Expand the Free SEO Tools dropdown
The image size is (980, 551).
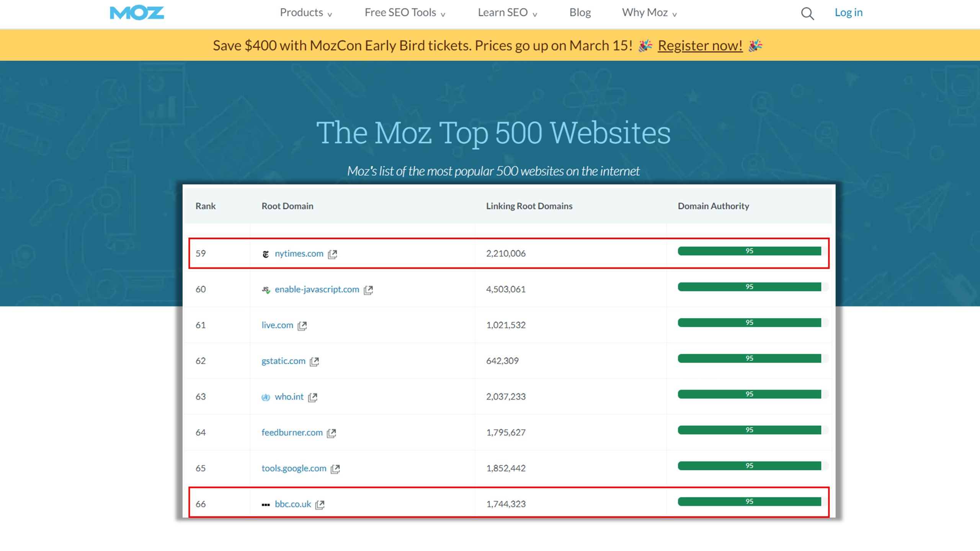(x=405, y=13)
